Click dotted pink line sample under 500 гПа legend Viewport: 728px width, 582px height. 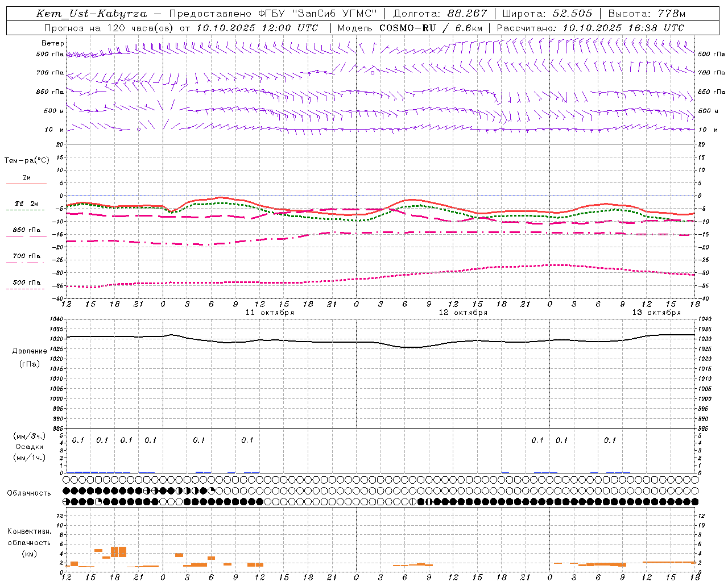pyautogui.click(x=25, y=289)
